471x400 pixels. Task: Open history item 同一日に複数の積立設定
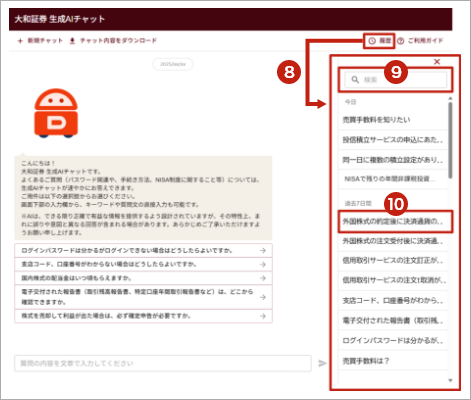[393, 160]
